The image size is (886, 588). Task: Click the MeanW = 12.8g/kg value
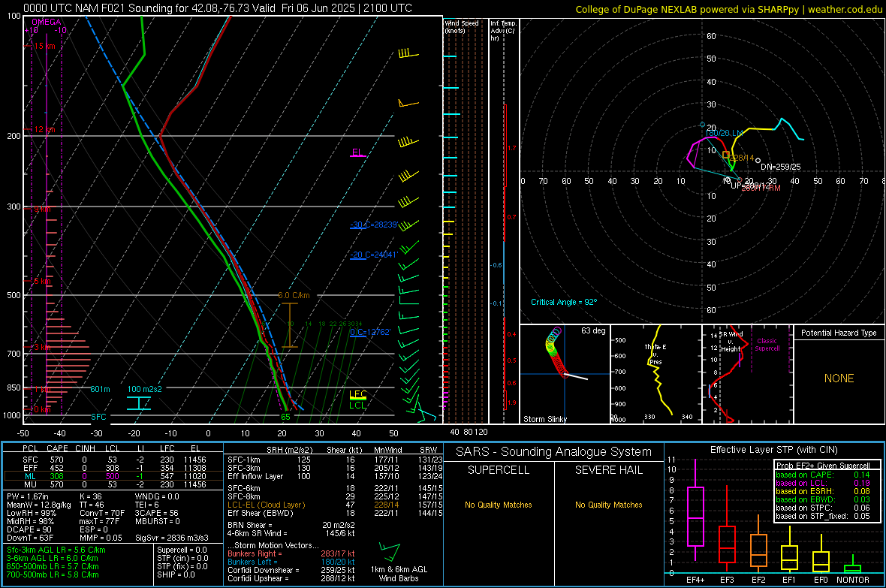39,505
